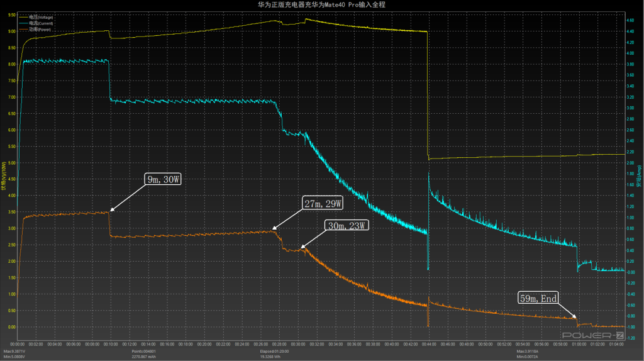Click the 00:44:00 time axis label

[x=429, y=345]
